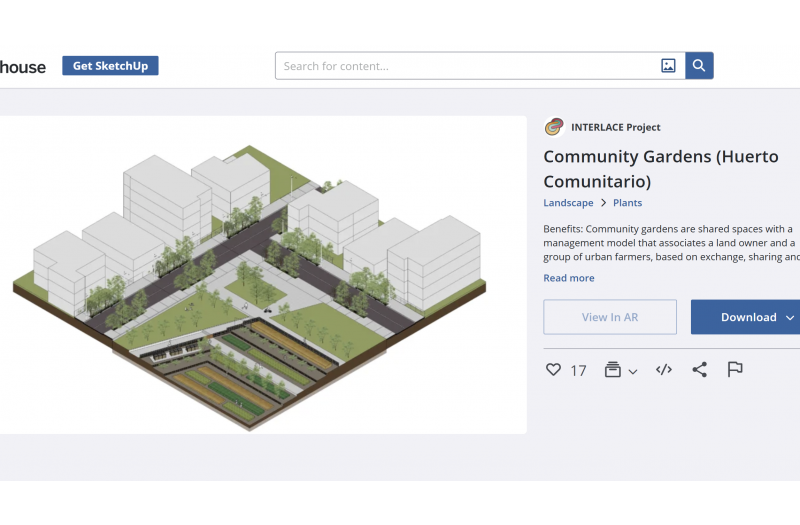Click the View In AR button
Screen dimensions: 800x525
coord(610,317)
